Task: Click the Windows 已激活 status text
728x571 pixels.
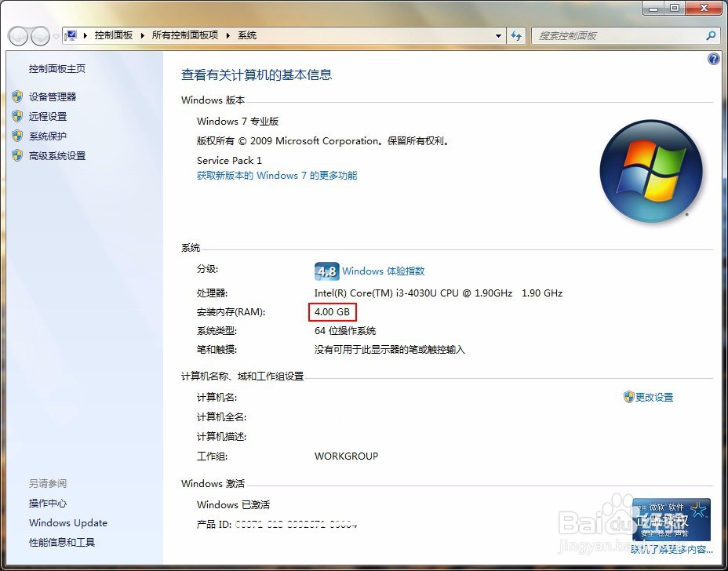Action: pos(234,504)
